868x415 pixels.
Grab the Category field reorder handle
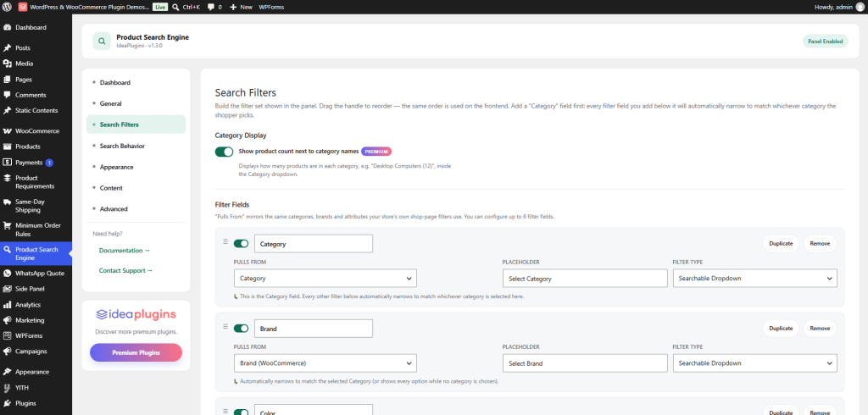click(225, 241)
